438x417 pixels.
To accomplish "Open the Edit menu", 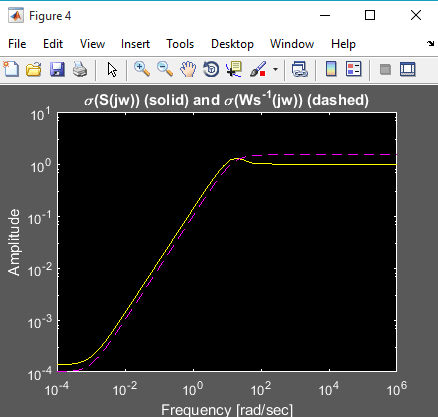I will pyautogui.click(x=53, y=44).
